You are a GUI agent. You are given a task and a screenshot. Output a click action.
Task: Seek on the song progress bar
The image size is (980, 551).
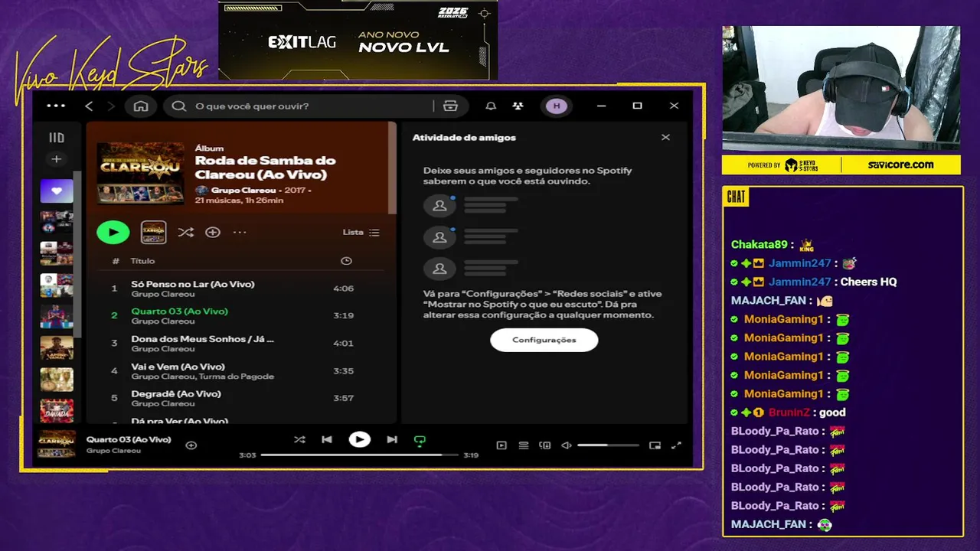point(359,455)
